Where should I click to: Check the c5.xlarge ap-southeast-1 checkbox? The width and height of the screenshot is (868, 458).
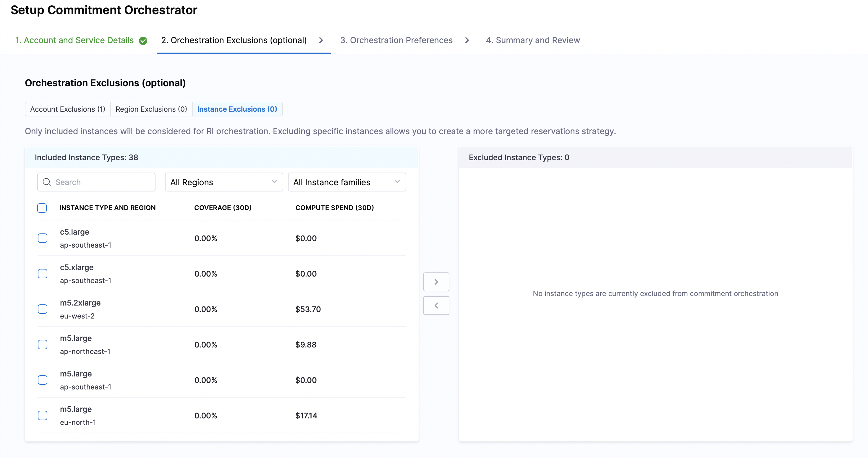click(x=43, y=273)
